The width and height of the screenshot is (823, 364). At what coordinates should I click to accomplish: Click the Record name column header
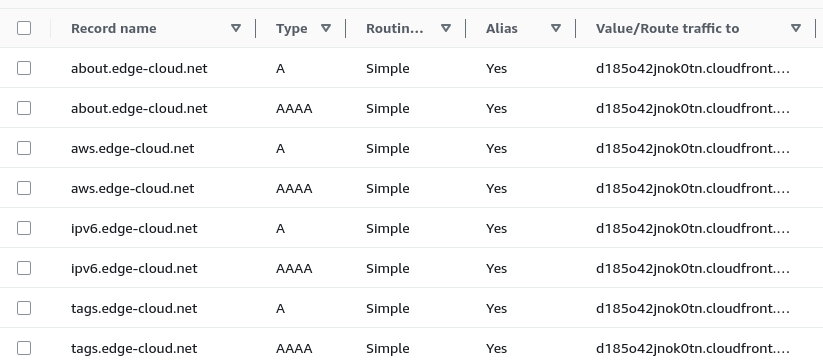click(x=113, y=28)
